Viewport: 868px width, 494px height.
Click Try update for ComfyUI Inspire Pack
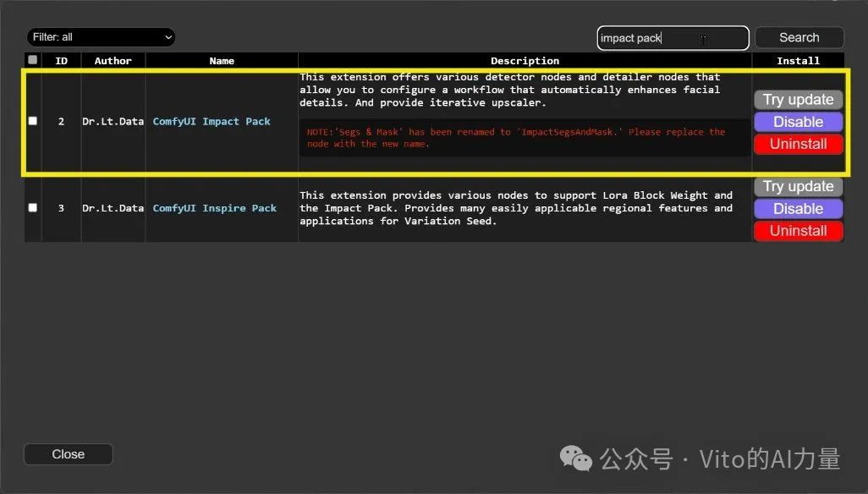click(x=799, y=186)
